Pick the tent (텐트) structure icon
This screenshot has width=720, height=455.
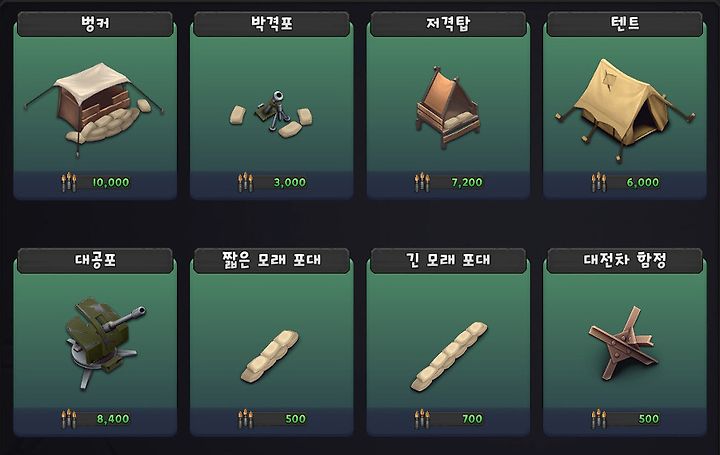(624, 110)
